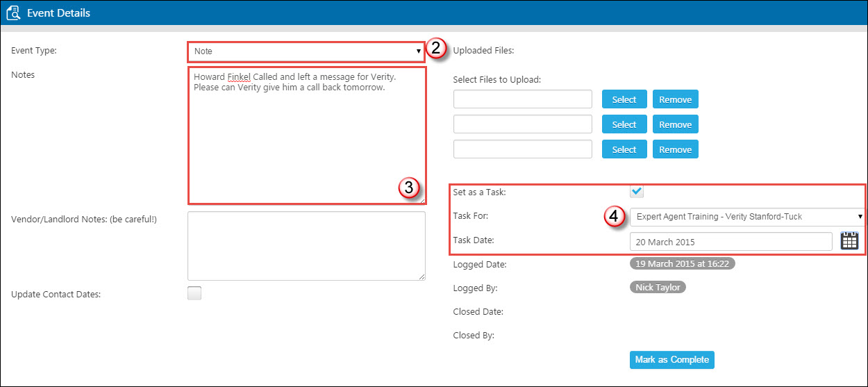Click Remove beside the first upload field

click(x=675, y=99)
